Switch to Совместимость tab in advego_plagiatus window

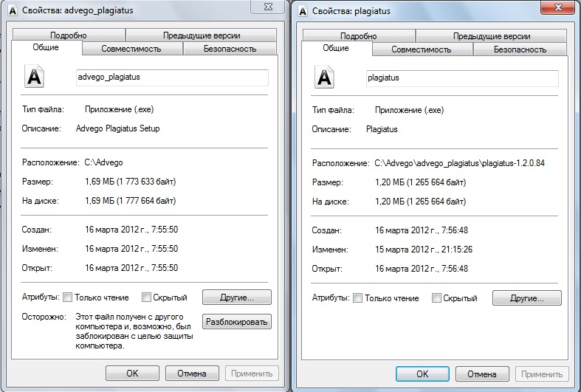coord(132,49)
